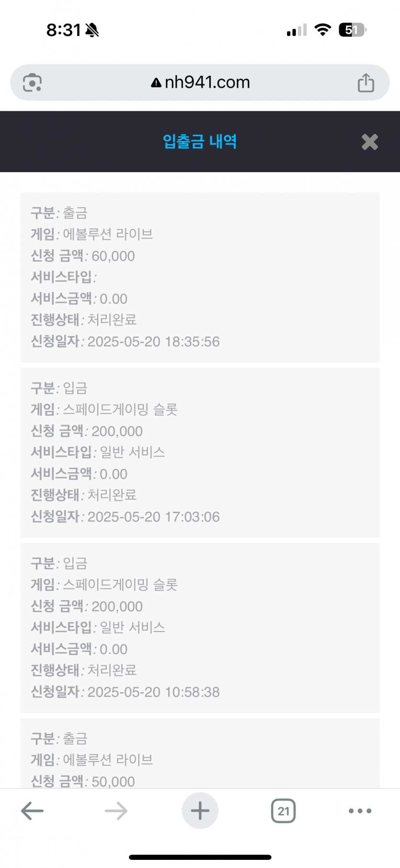Tap the 입출금 내역 header title
The height and width of the screenshot is (868, 400).
click(200, 141)
